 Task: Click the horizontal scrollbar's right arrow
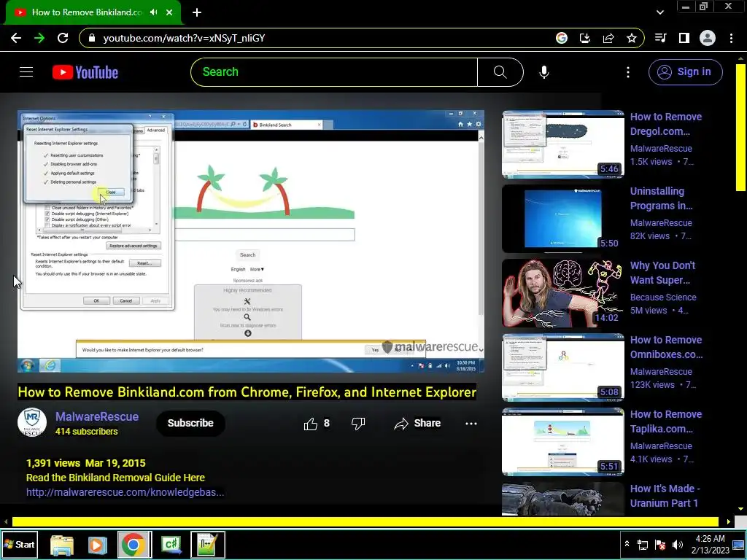point(729,521)
